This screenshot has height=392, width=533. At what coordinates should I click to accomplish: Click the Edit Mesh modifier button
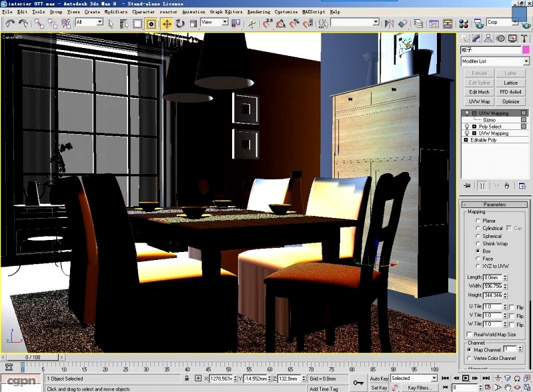479,92
